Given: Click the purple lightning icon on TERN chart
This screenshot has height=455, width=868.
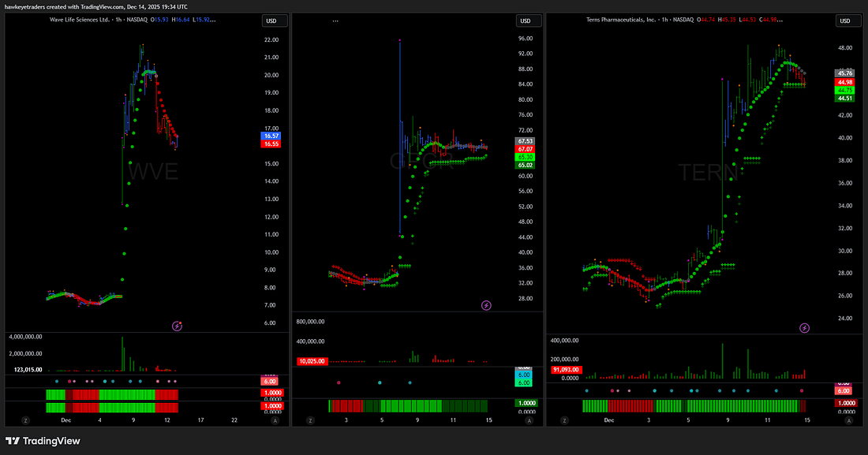Looking at the screenshot, I should tap(804, 328).
